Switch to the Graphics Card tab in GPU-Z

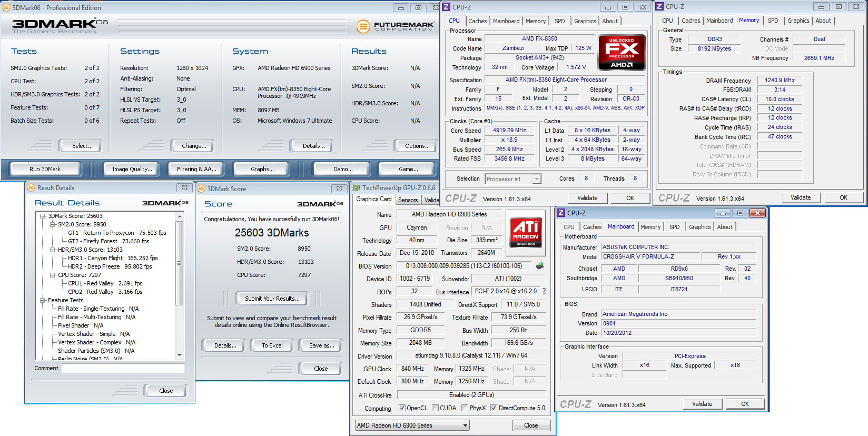pyautogui.click(x=374, y=199)
